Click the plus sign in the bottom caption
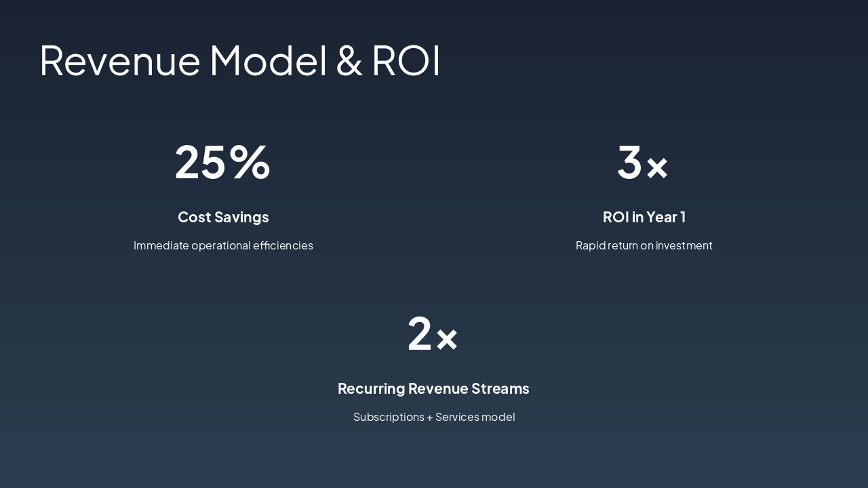The height and width of the screenshot is (488, 868). point(430,417)
